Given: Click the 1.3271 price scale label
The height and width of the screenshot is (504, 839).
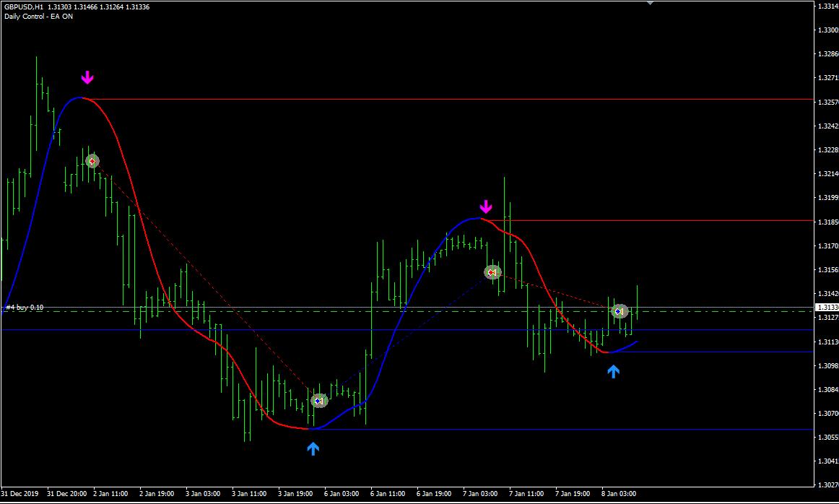Looking at the screenshot, I should pos(827,77).
